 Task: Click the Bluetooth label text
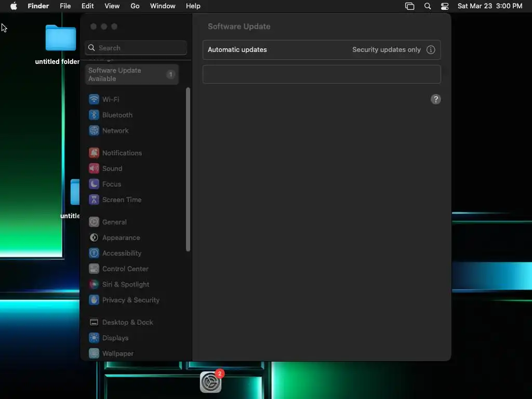117,115
